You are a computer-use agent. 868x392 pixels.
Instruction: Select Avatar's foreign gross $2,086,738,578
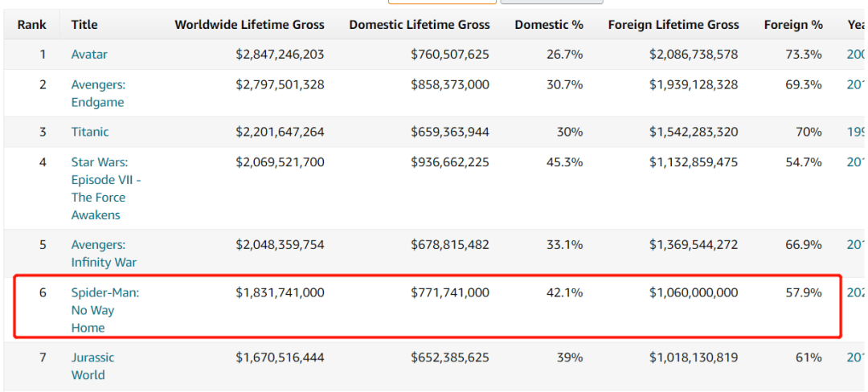point(694,54)
